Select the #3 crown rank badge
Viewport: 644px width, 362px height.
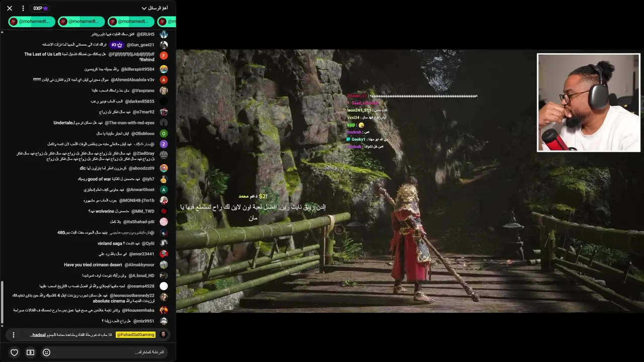pos(117,45)
